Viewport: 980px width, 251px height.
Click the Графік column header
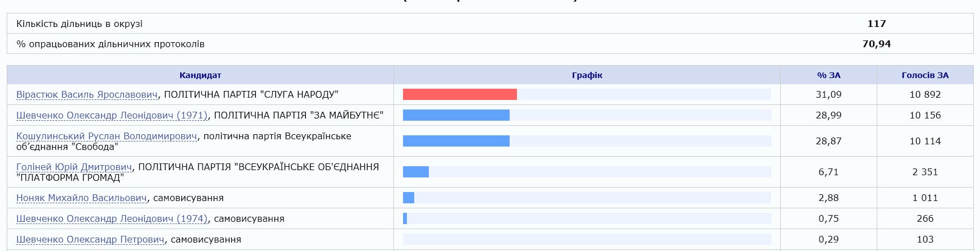click(587, 75)
